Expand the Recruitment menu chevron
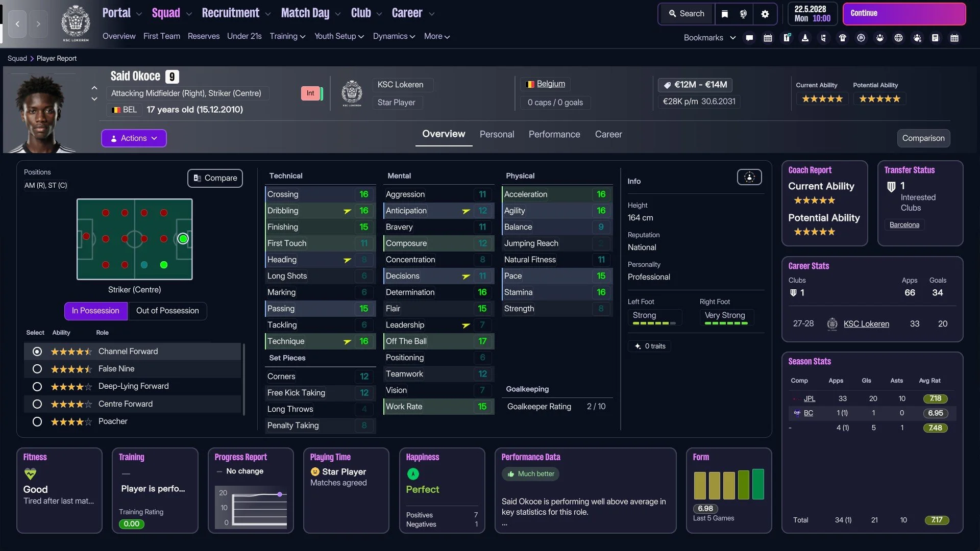Viewport: 980px width, 551px height. tap(268, 14)
